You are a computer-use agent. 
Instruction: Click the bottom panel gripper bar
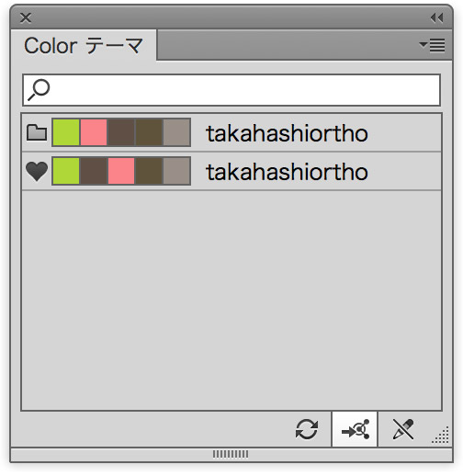pos(231,454)
